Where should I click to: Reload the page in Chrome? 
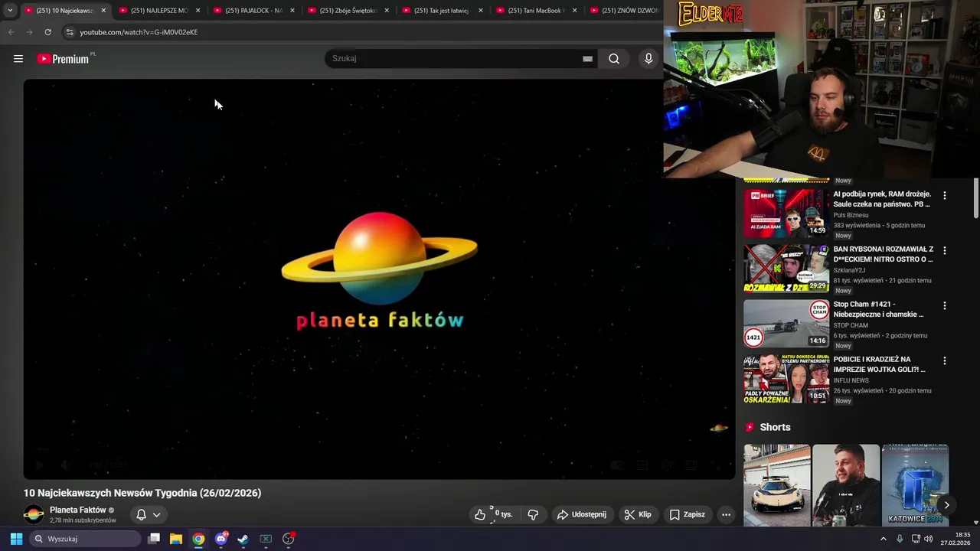pos(47,32)
